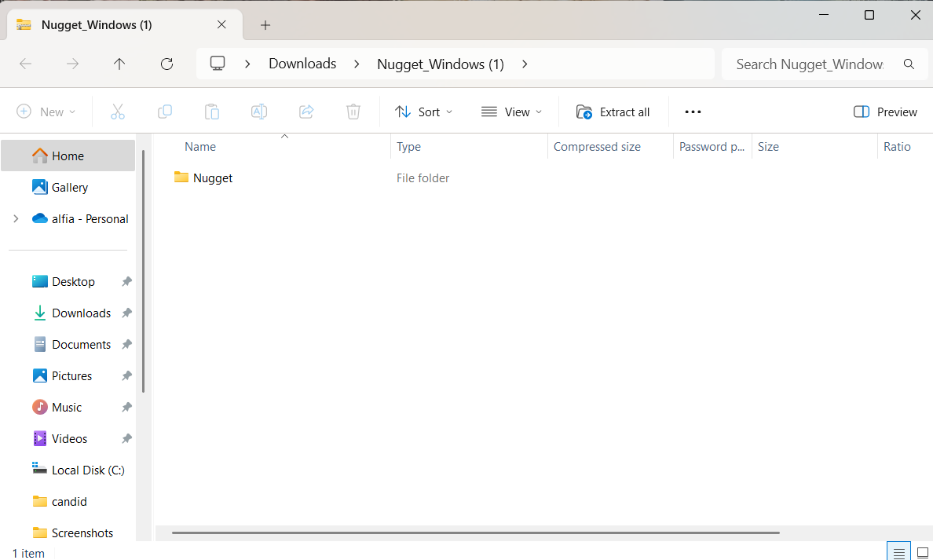The height and width of the screenshot is (560, 933).
Task: Click the pin icon beside Videos
Action: tap(126, 438)
